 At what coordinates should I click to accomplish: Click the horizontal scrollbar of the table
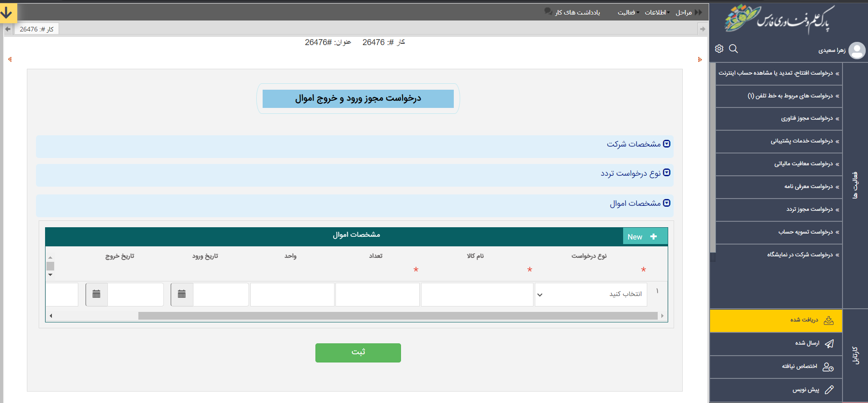[397, 316]
